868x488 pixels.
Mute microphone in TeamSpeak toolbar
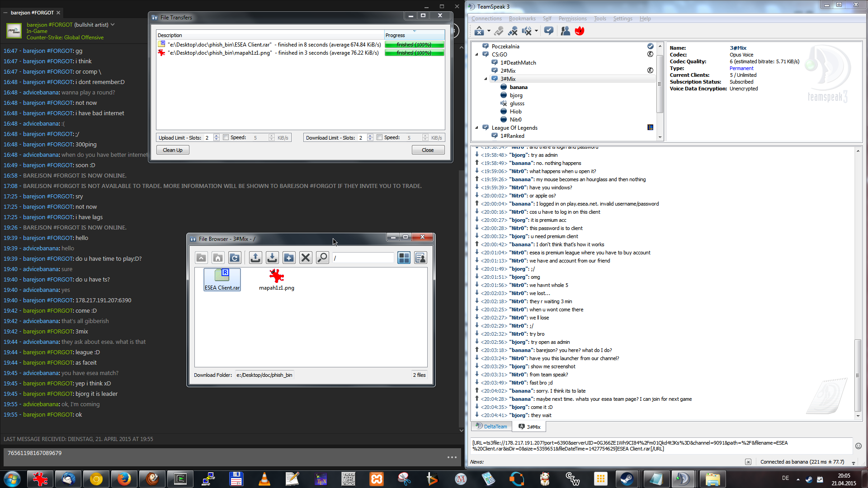(x=513, y=31)
